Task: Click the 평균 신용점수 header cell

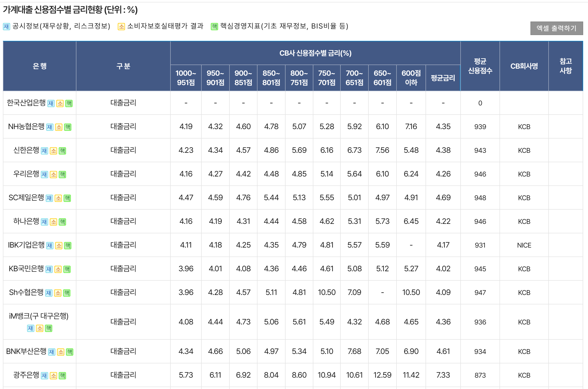Action: click(x=480, y=66)
